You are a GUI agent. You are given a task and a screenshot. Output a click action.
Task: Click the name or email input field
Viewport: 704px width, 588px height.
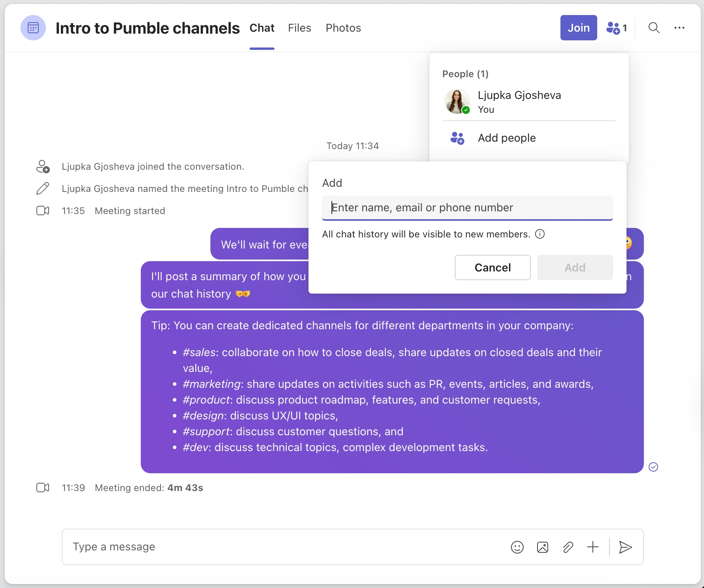point(467,207)
